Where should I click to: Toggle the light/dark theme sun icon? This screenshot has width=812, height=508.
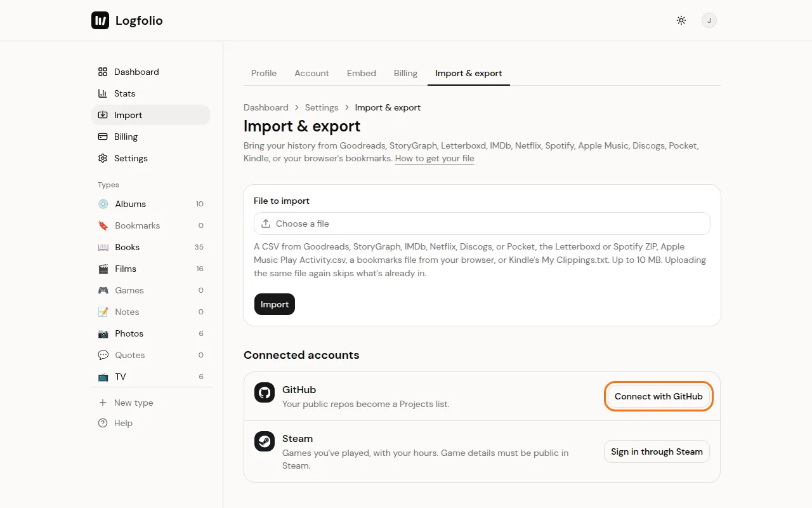coord(681,20)
